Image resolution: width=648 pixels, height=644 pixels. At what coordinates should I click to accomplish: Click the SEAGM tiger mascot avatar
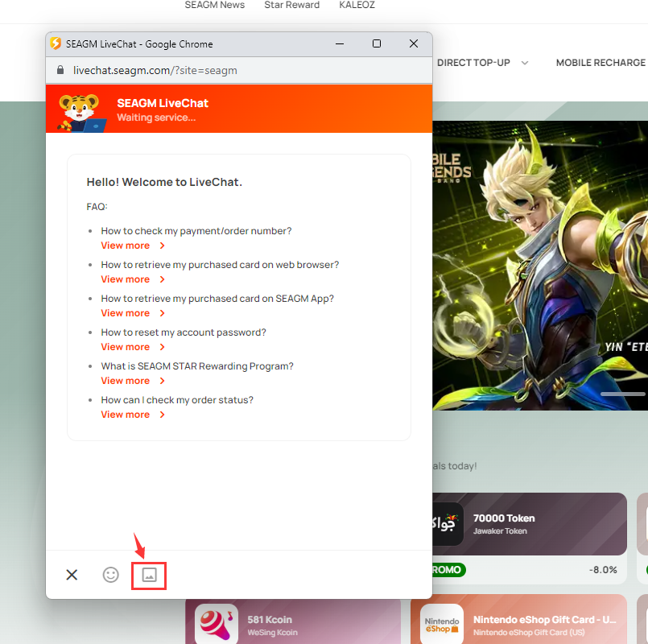(x=81, y=113)
